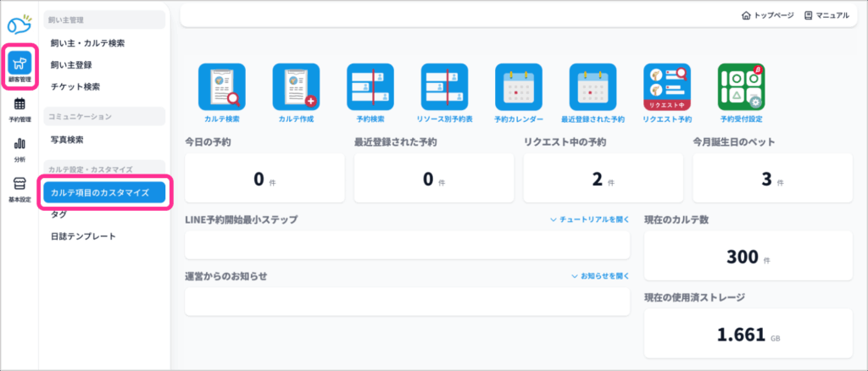Select the リソース別予約表 icon

click(444, 87)
